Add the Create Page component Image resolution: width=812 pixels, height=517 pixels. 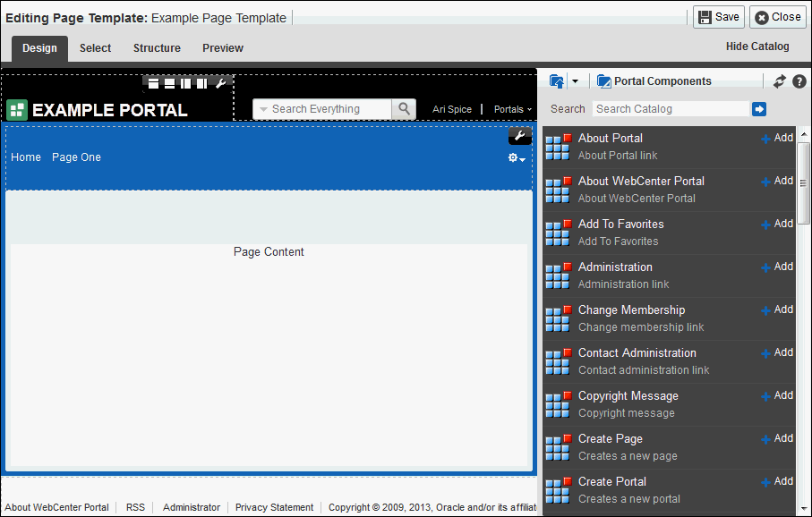[x=777, y=439]
